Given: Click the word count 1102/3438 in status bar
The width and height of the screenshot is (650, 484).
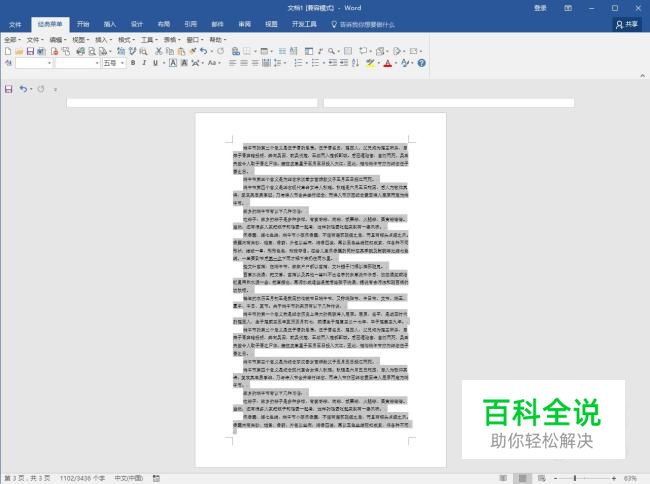Looking at the screenshot, I should click(82, 478).
